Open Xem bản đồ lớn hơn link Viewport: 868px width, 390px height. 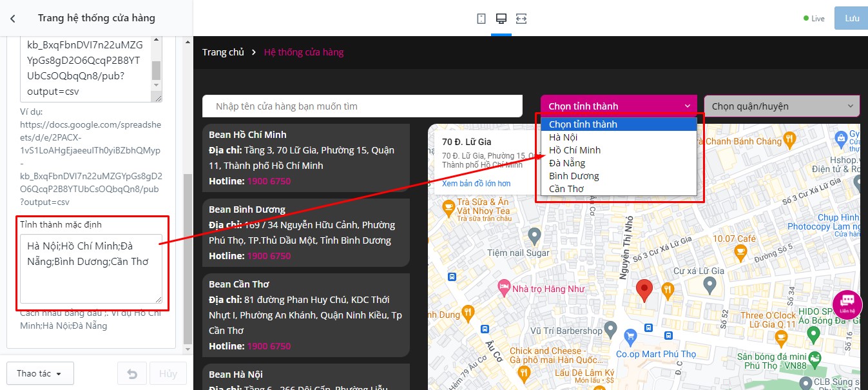tap(476, 184)
